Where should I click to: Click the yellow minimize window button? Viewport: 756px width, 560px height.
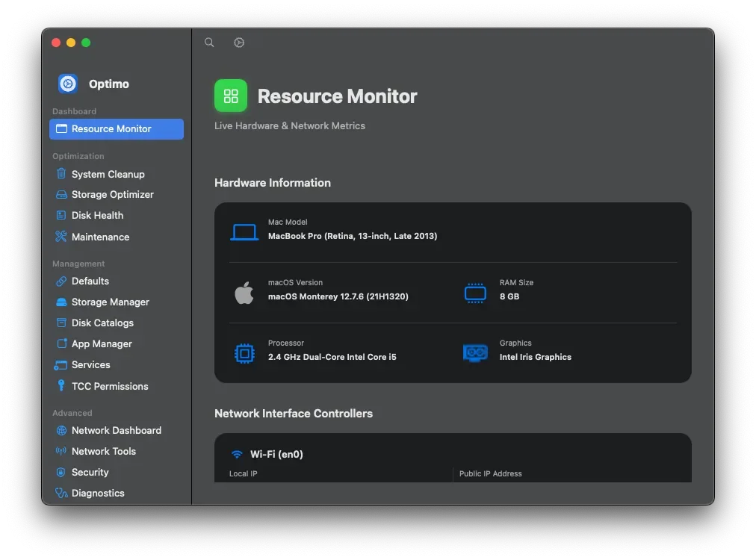[x=71, y=43]
